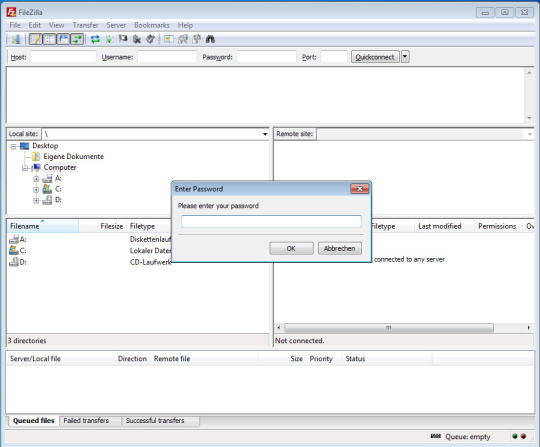Open the Server menu
This screenshot has width=540, height=447.
click(116, 25)
